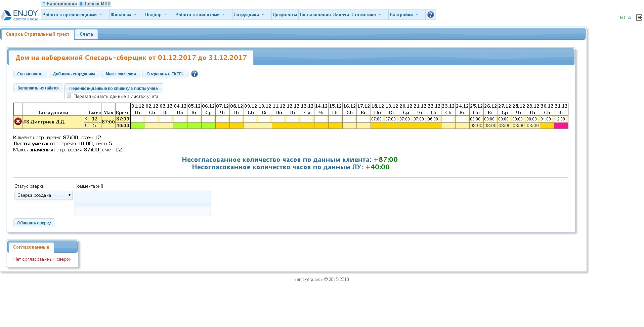Open help icon next to Save in EXCEL
Viewport: 644px width, 328px height.
tap(195, 74)
